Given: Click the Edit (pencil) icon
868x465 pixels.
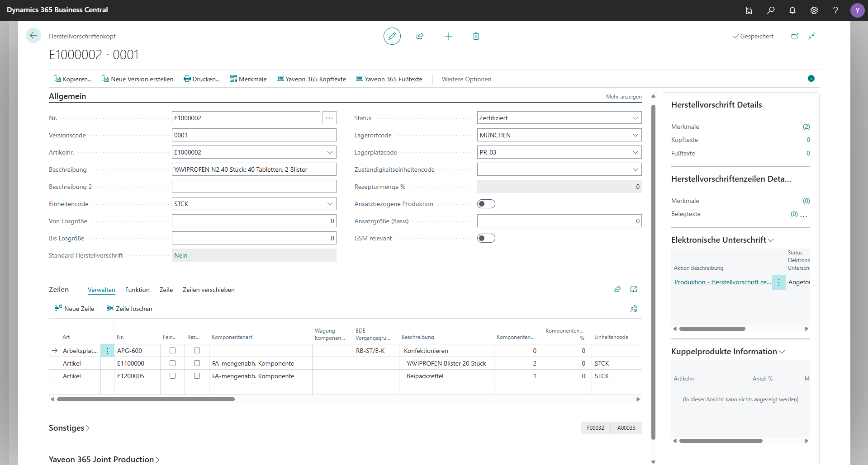Looking at the screenshot, I should pos(392,36).
